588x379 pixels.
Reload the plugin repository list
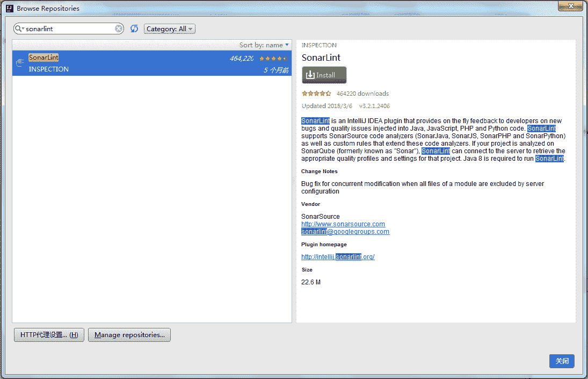pyautogui.click(x=134, y=28)
